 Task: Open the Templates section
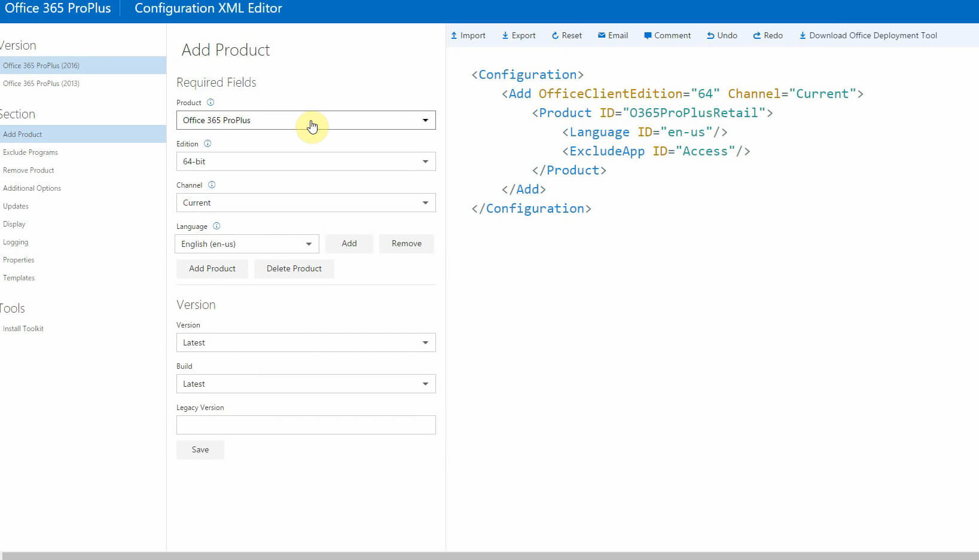tap(83, 277)
